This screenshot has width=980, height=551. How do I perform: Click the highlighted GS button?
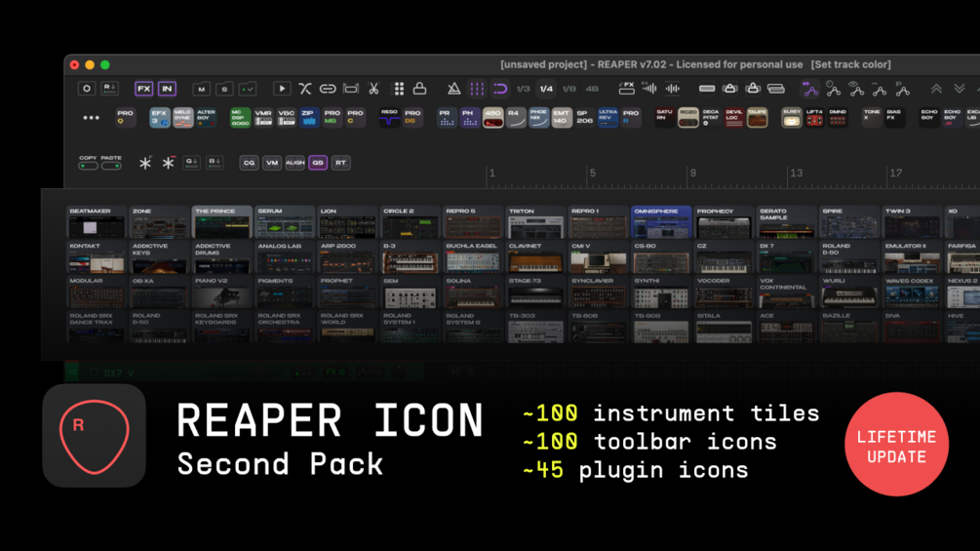(318, 163)
